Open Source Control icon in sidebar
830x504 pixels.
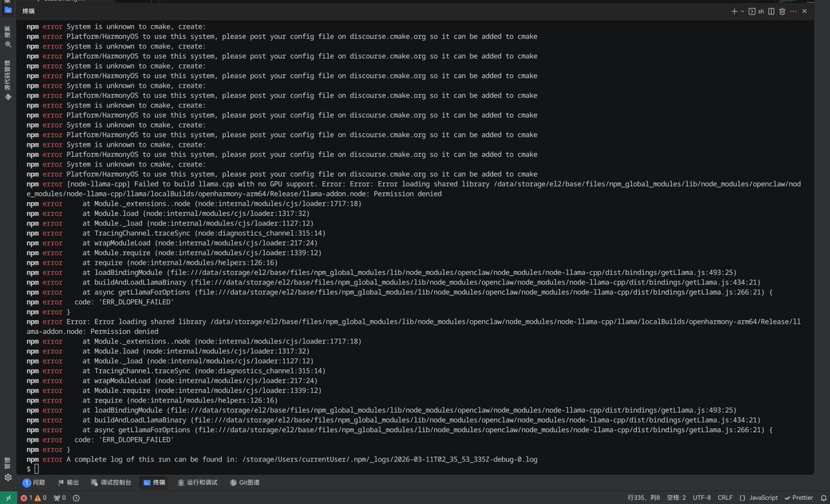[8, 97]
